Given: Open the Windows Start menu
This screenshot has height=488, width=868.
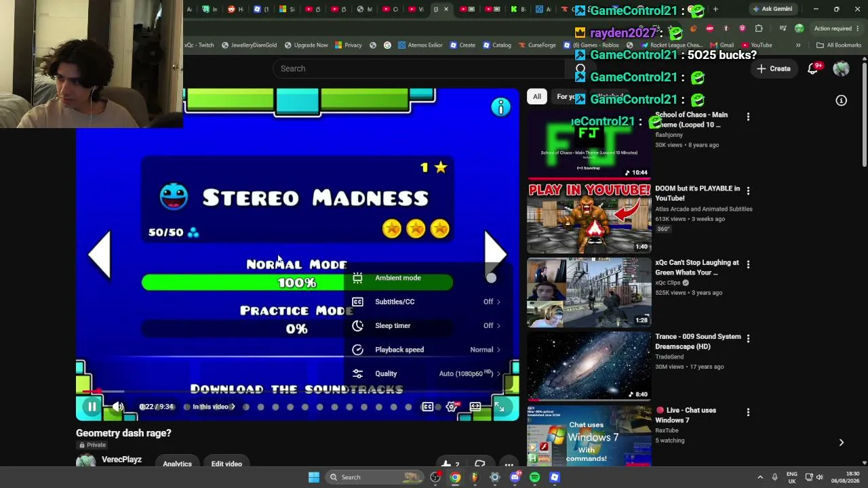Looking at the screenshot, I should coord(313,477).
